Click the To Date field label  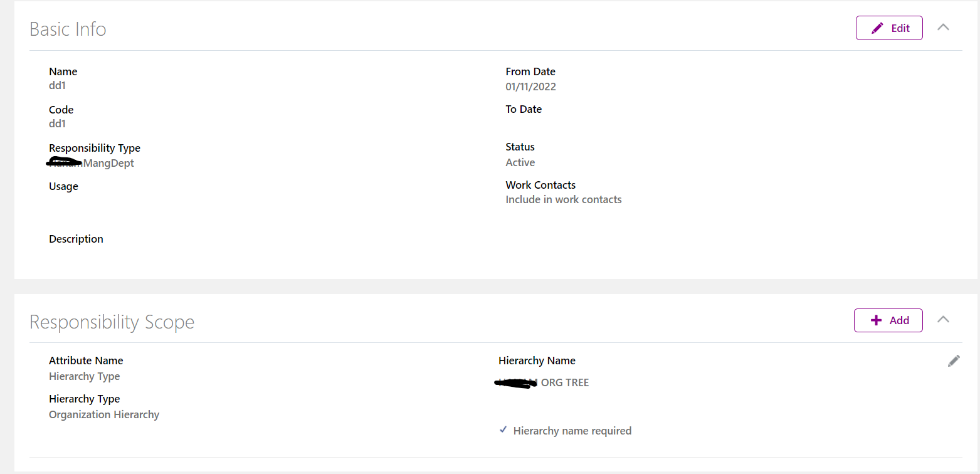[524, 109]
